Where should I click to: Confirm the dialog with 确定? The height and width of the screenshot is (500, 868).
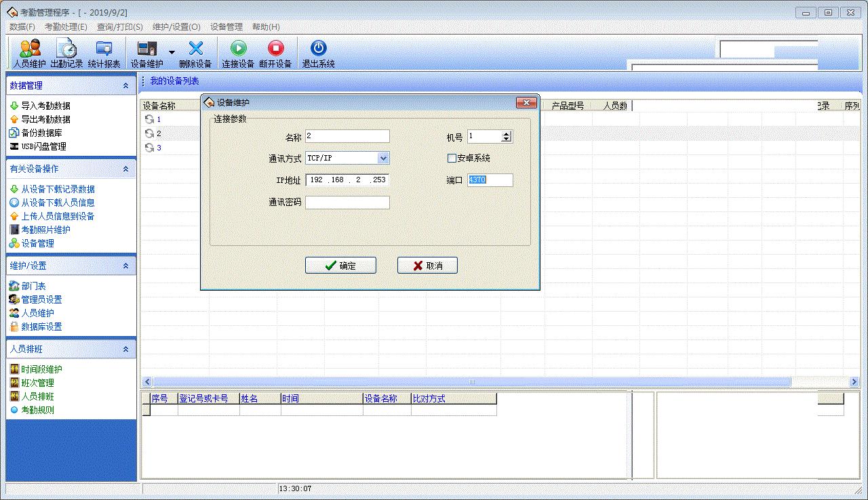click(340, 265)
